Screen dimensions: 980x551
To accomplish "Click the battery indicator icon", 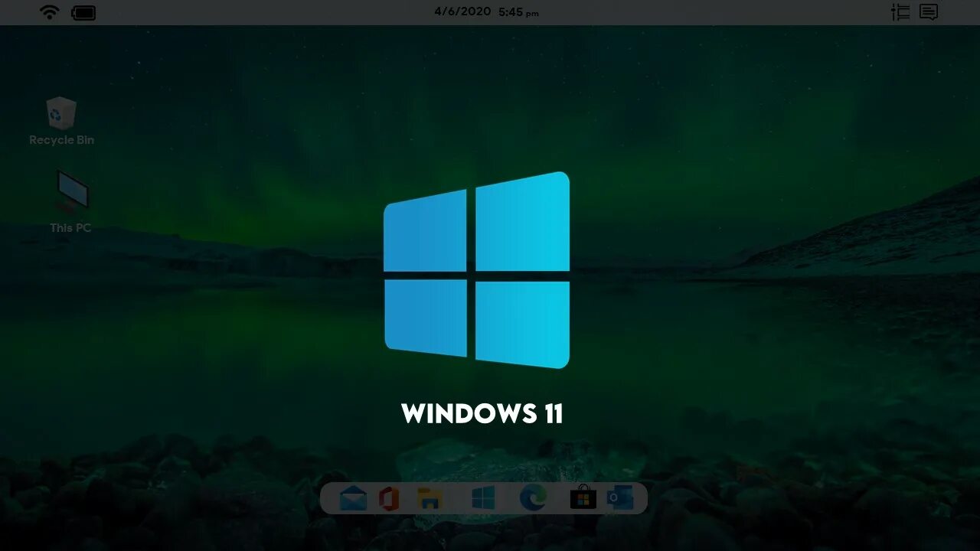I will pyautogui.click(x=84, y=13).
